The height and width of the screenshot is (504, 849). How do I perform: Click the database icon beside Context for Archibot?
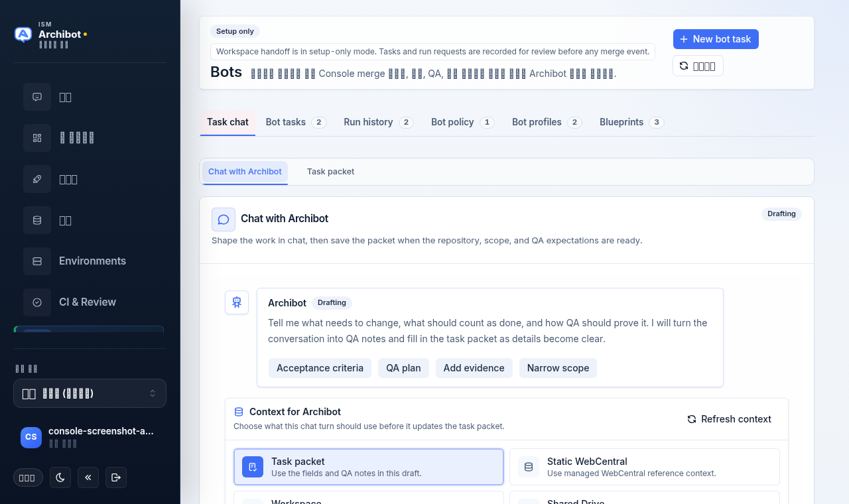click(239, 412)
